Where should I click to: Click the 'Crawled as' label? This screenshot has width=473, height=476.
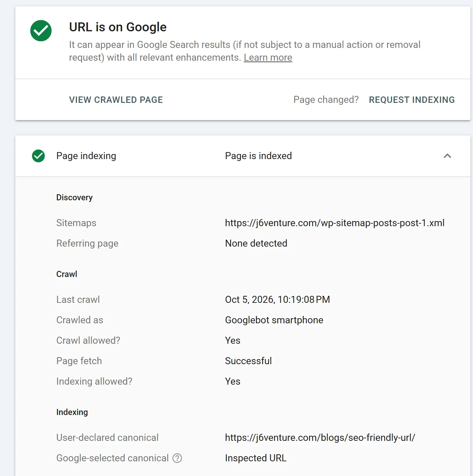(80, 320)
